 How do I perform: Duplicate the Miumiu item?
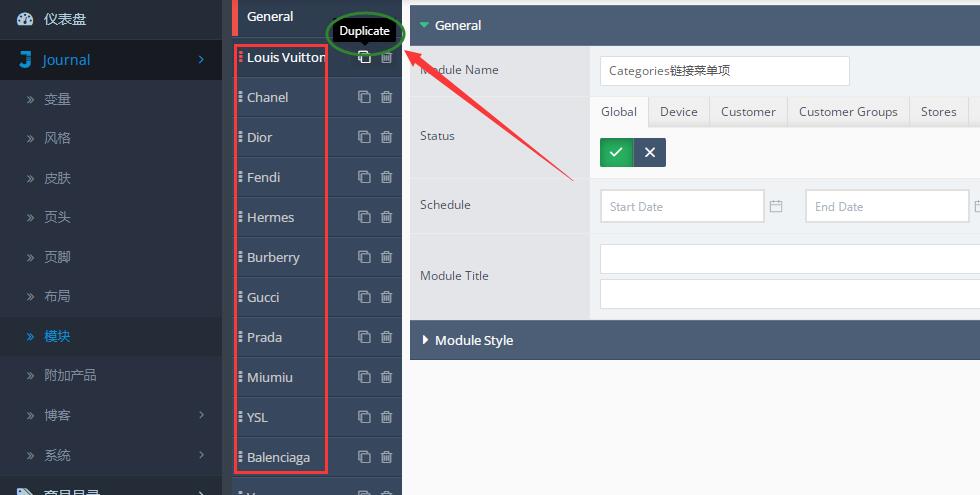tap(364, 377)
